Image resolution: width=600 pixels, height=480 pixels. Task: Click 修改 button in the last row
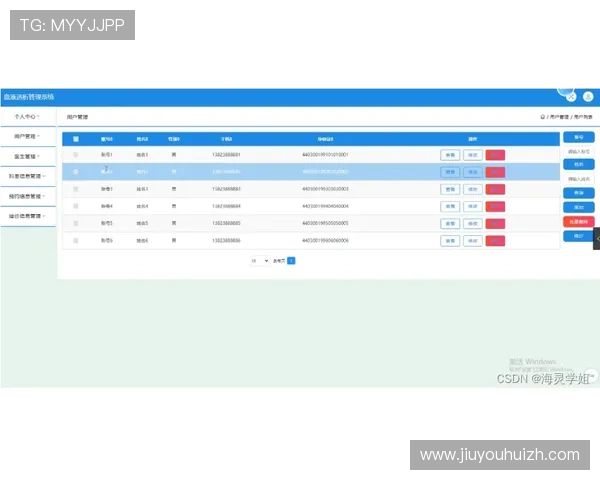coord(472,240)
